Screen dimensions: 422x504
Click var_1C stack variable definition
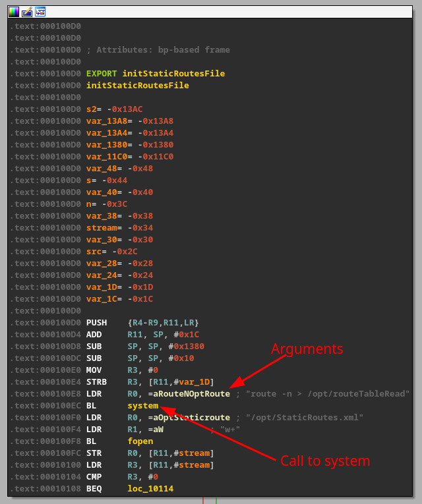pos(119,299)
